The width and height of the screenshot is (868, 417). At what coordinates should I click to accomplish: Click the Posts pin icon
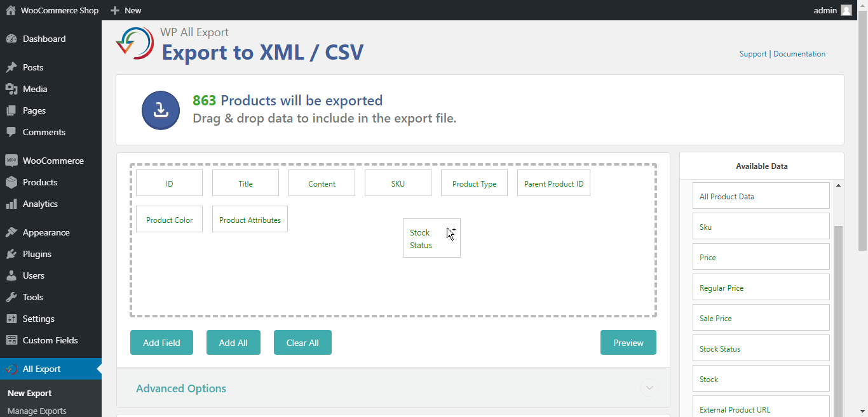point(11,67)
